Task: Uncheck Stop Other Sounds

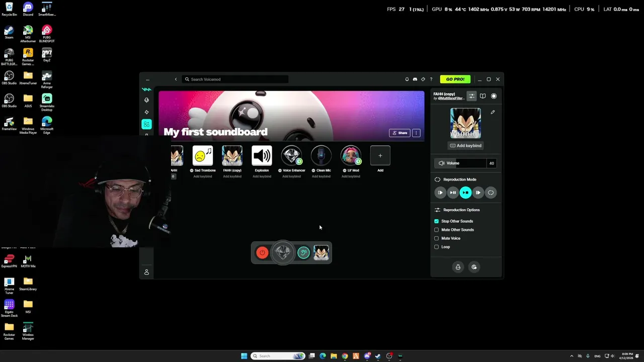Action: [x=437, y=221]
